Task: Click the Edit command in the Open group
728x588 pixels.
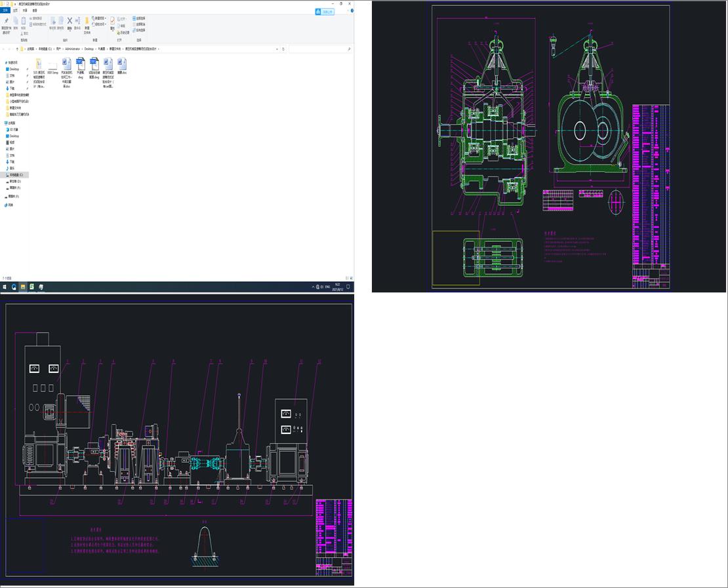Action: pyautogui.click(x=121, y=26)
